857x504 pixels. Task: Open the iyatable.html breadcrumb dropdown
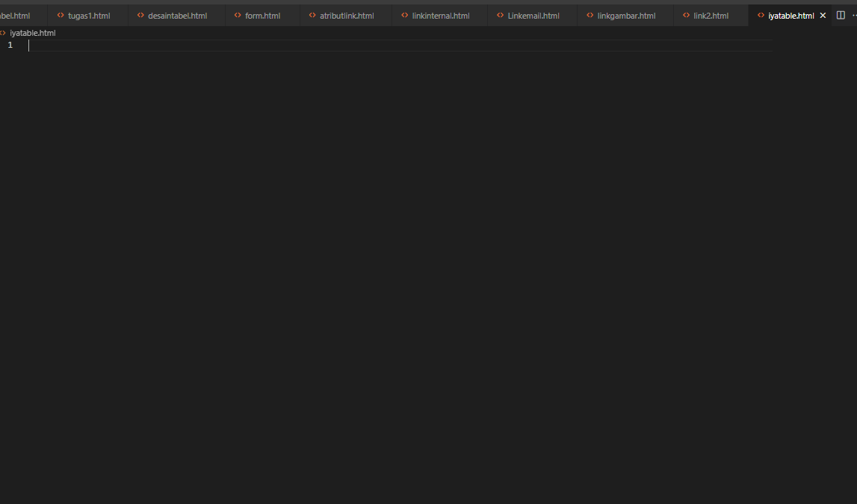(31, 32)
